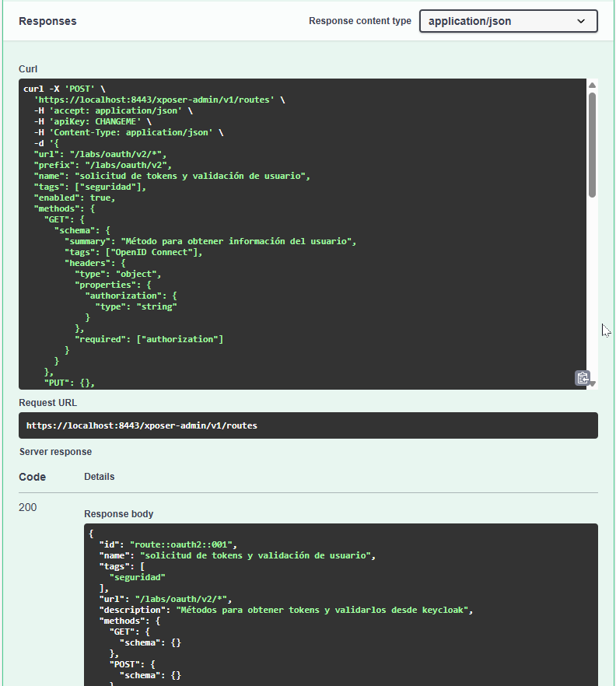Click the Request URL field

308,425
